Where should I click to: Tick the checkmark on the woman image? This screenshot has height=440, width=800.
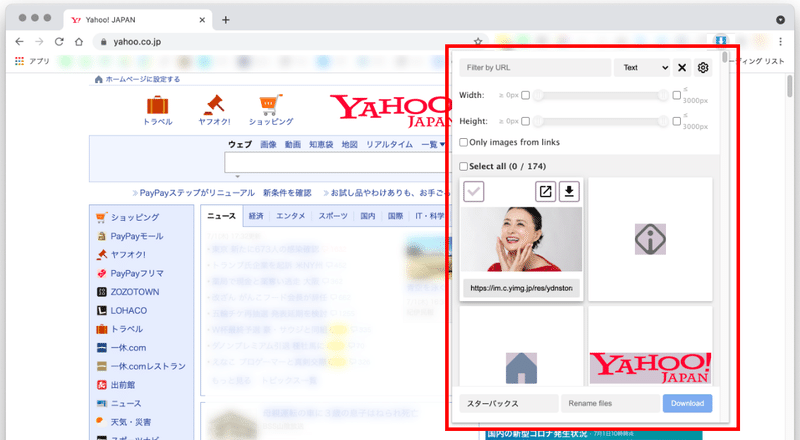click(473, 191)
